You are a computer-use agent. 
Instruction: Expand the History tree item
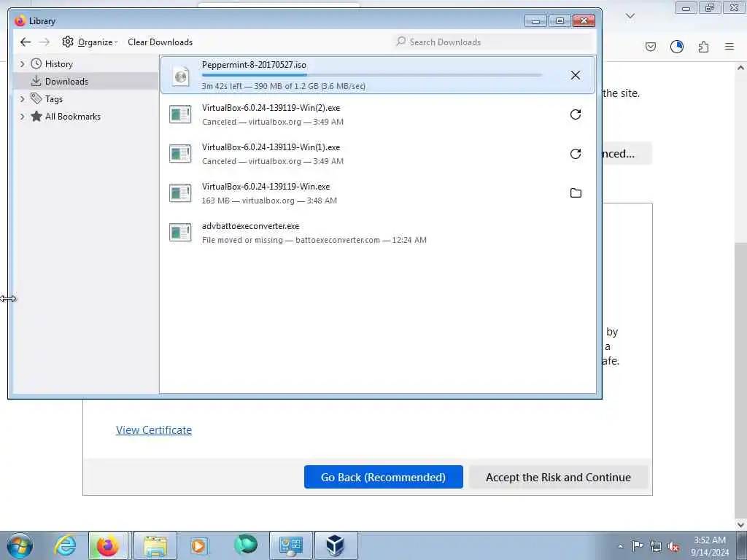[22, 64]
